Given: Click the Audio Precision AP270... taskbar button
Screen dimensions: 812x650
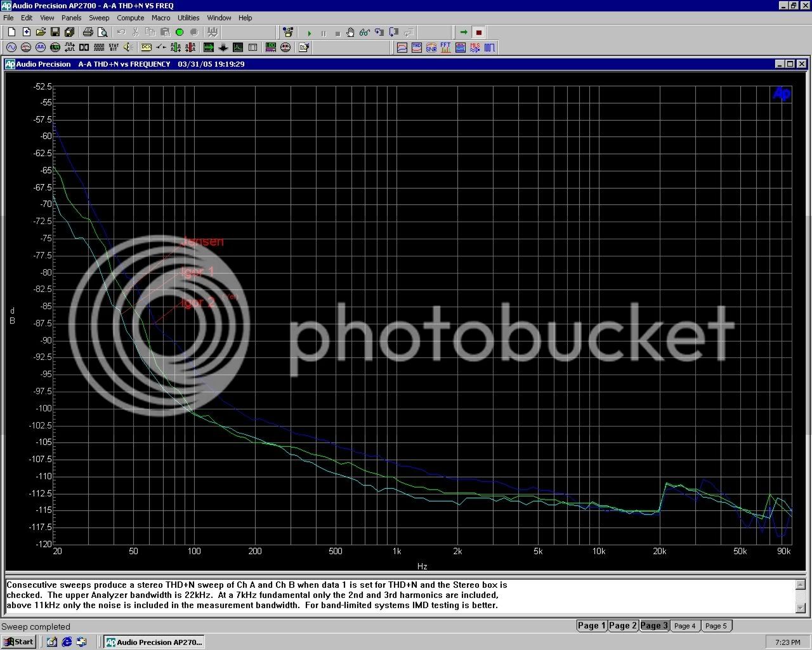Looking at the screenshot, I should click(155, 642).
